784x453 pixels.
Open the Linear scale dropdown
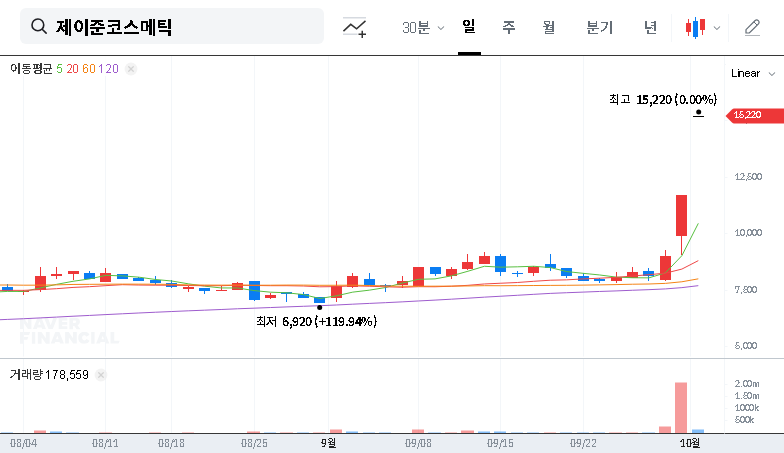[752, 73]
